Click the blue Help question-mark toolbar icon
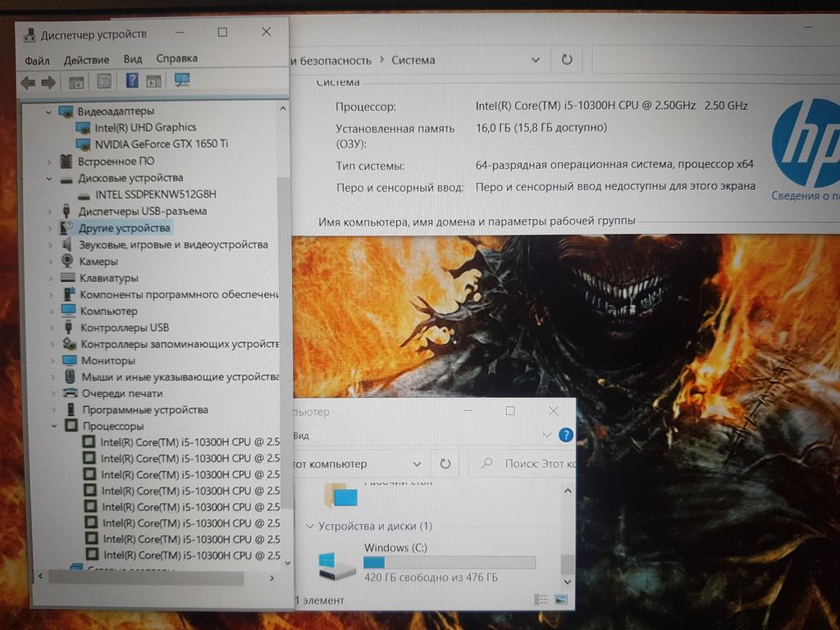Image resolution: width=840 pixels, height=630 pixels. point(132,81)
